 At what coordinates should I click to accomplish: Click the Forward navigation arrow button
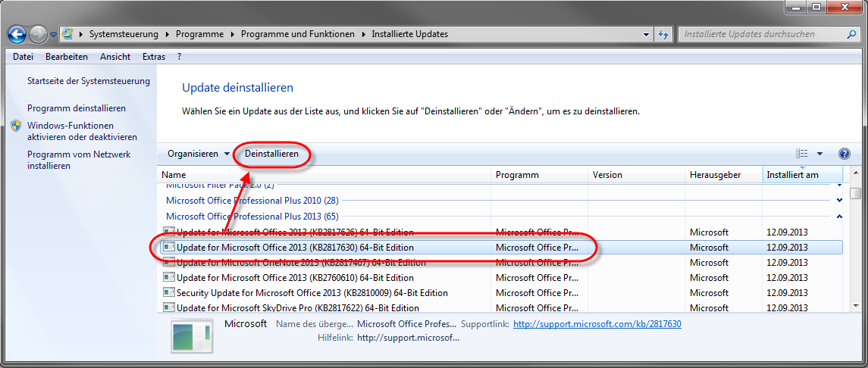click(x=38, y=34)
